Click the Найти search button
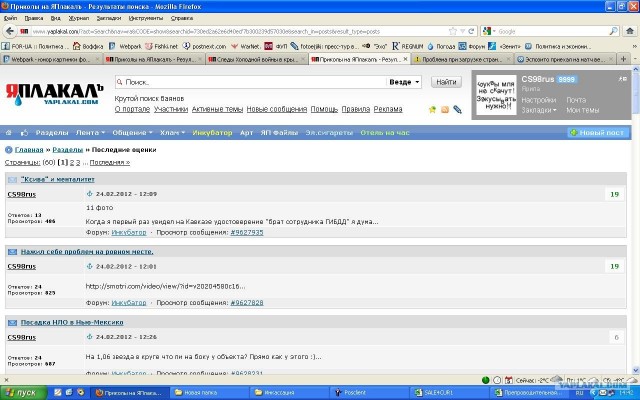The height and width of the screenshot is (400, 640). [446, 82]
